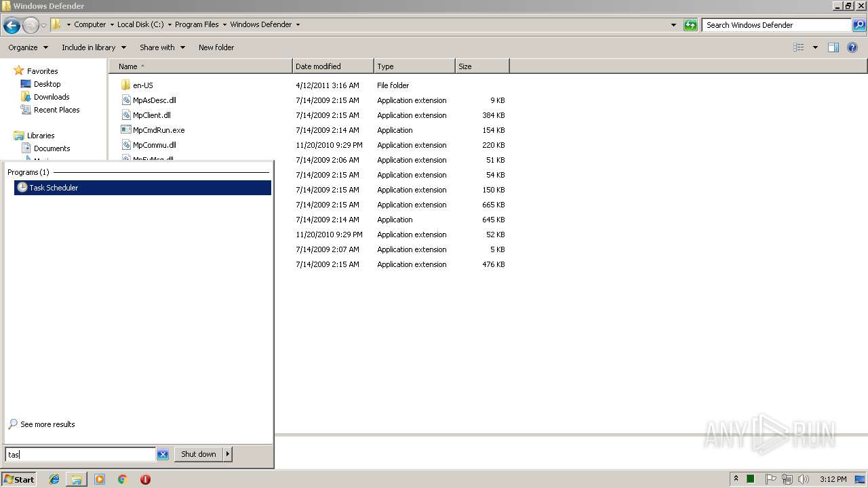The height and width of the screenshot is (488, 868).
Task: Open the Share with menu
Action: (x=163, y=47)
